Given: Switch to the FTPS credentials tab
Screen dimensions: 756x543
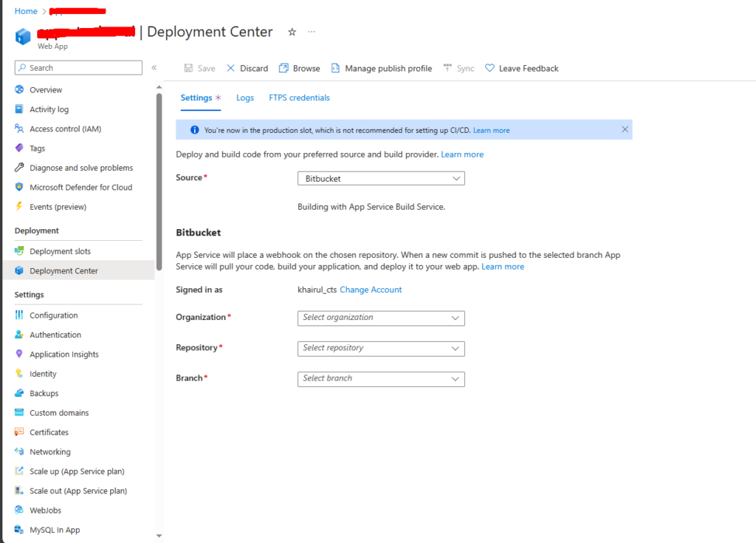Looking at the screenshot, I should tap(299, 98).
